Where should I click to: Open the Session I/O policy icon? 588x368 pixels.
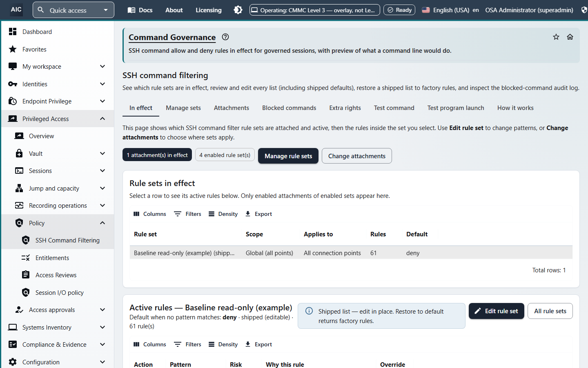pos(26,292)
